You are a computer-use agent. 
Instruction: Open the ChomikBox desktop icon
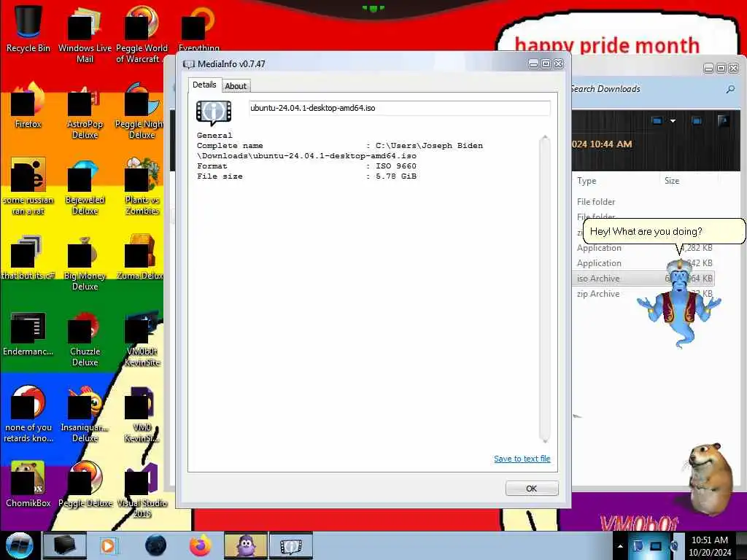point(28,484)
